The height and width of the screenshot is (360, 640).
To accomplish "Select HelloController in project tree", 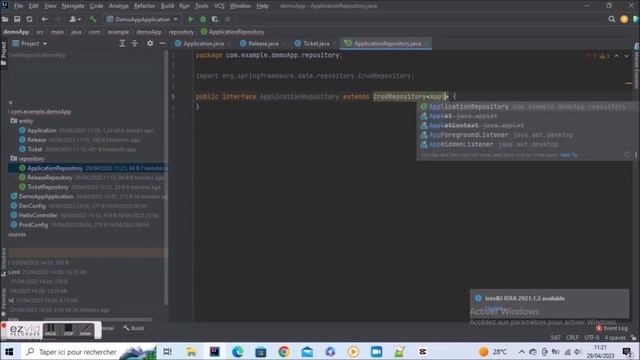I will (38, 215).
